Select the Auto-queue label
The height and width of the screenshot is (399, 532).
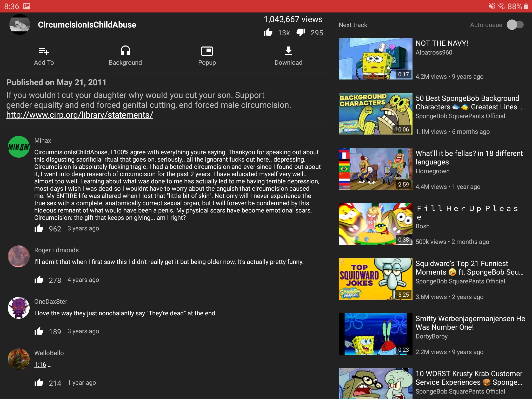click(x=486, y=25)
